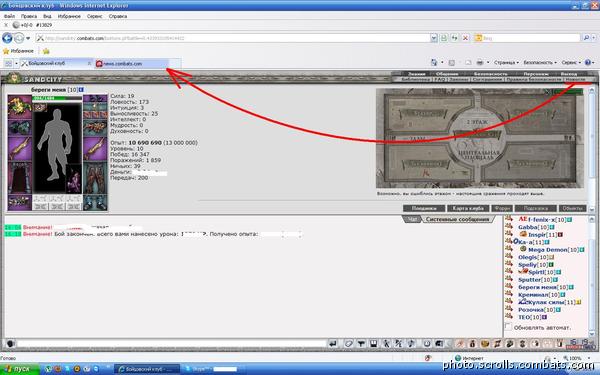600x375 pixels.
Task: Open the Избранное menu in menu bar
Action: click(x=69, y=16)
